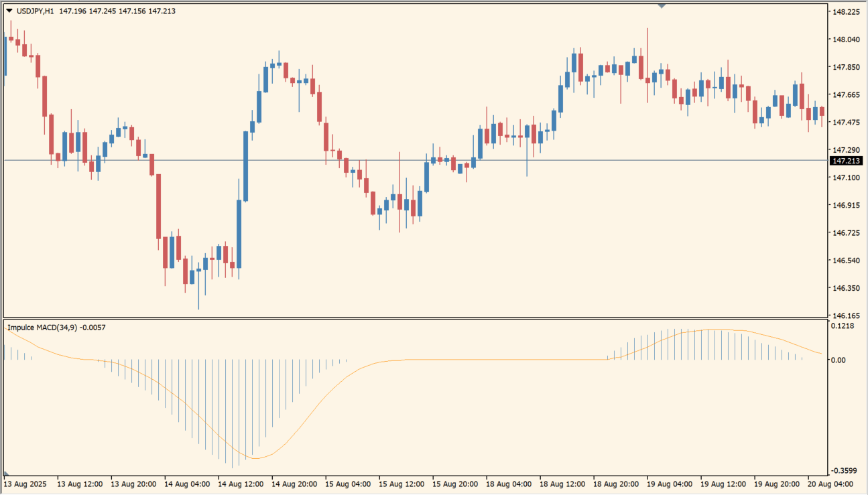This screenshot has height=495, width=868.
Task: Click the chart shift triangle marker at top
Action: pyautogui.click(x=662, y=6)
